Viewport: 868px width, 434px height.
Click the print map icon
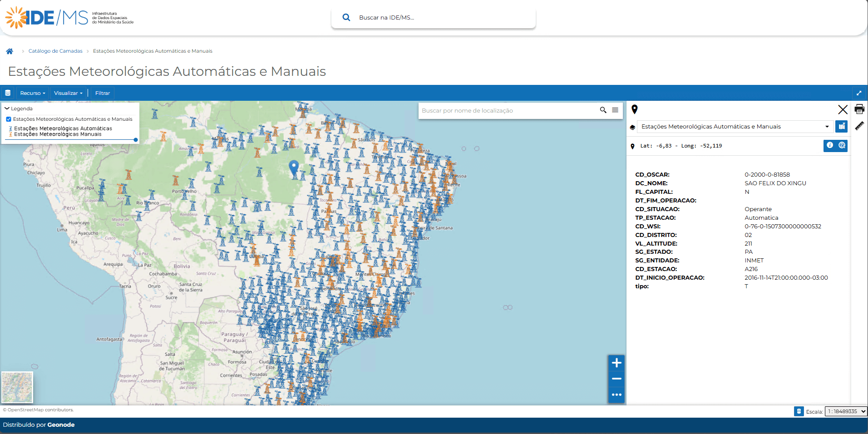click(x=859, y=109)
